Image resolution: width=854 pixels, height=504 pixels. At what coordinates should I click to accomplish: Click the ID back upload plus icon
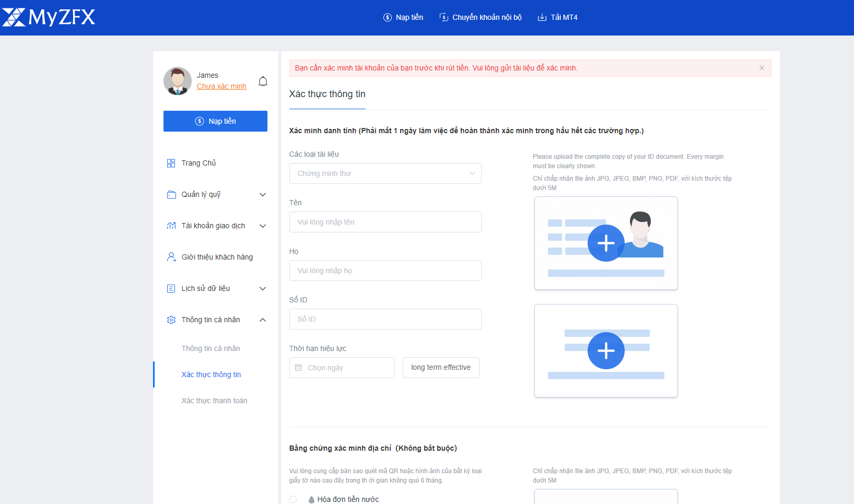coord(606,350)
